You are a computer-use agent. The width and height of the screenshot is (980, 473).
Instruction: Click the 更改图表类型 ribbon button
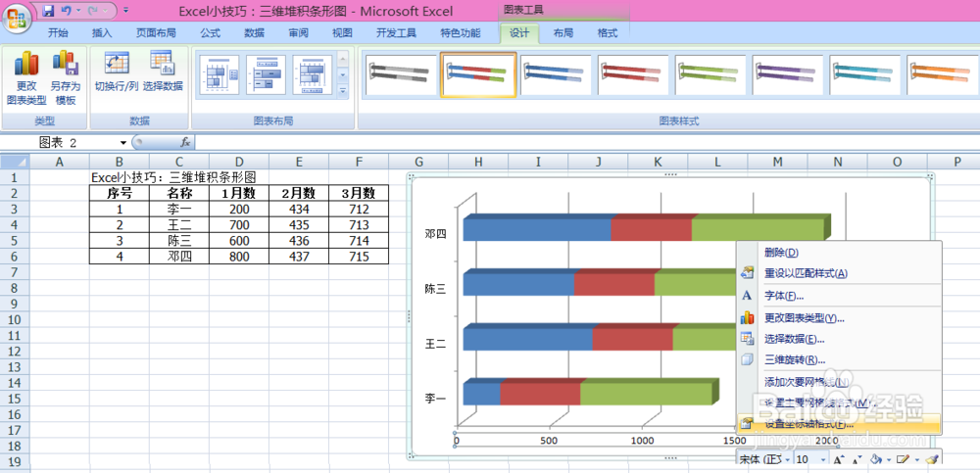click(x=26, y=78)
